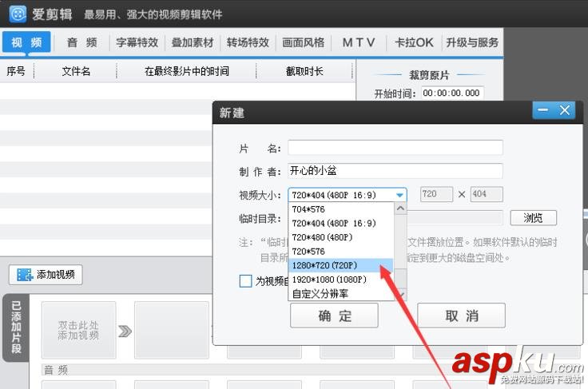588x389 pixels.
Task: Open the 卡拉OK tab
Action: tap(414, 42)
